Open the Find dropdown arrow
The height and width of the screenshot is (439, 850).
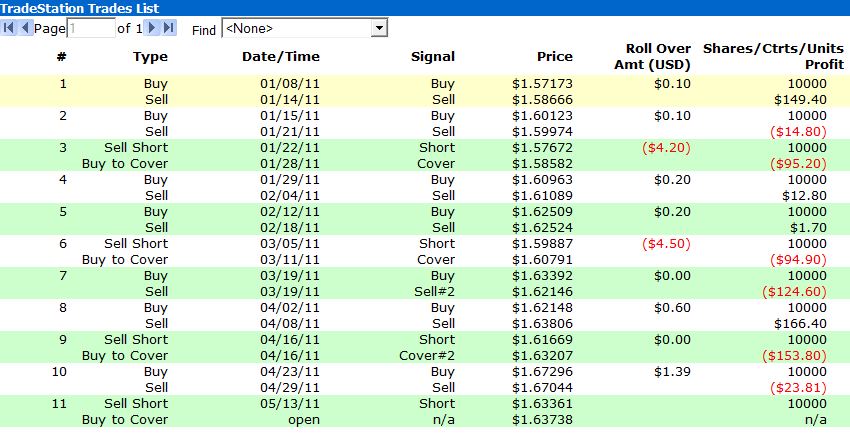379,28
